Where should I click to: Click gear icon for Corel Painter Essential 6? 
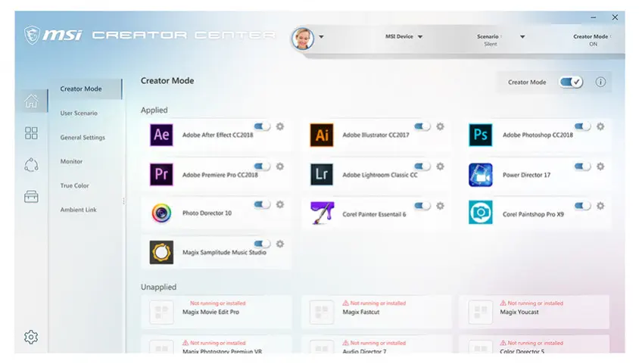pyautogui.click(x=440, y=205)
